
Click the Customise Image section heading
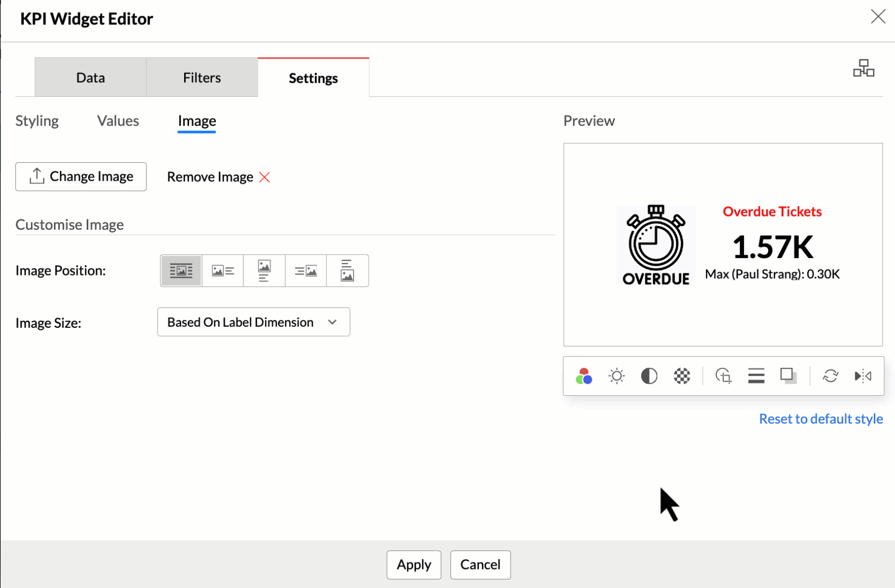point(70,224)
